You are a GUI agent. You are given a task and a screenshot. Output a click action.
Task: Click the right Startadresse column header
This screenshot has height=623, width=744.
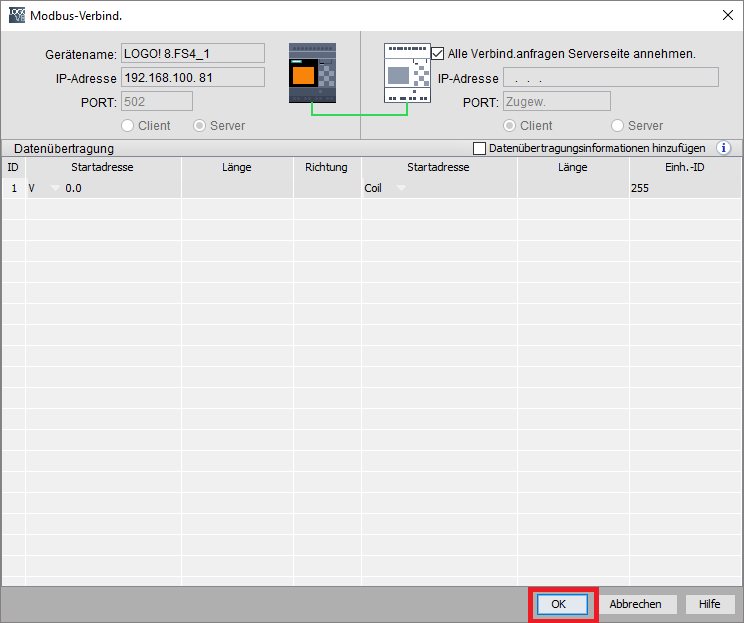pyautogui.click(x=438, y=167)
